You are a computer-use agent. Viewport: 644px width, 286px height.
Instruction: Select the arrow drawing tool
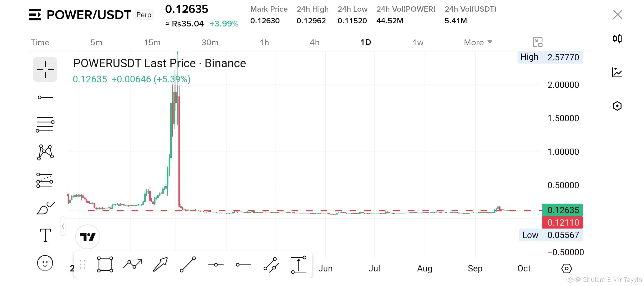[x=160, y=264]
